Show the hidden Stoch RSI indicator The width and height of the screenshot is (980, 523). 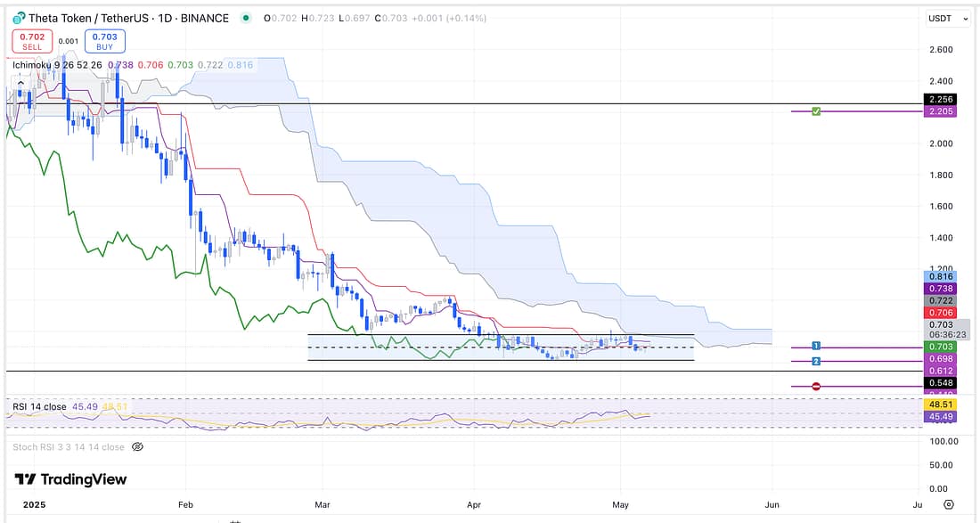[x=137, y=447]
